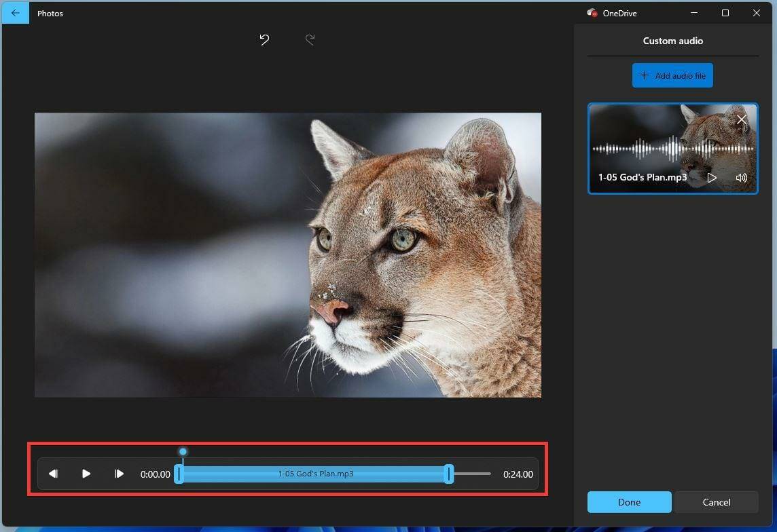The image size is (777, 532).
Task: Toggle playback with the play control
Action: tap(86, 474)
